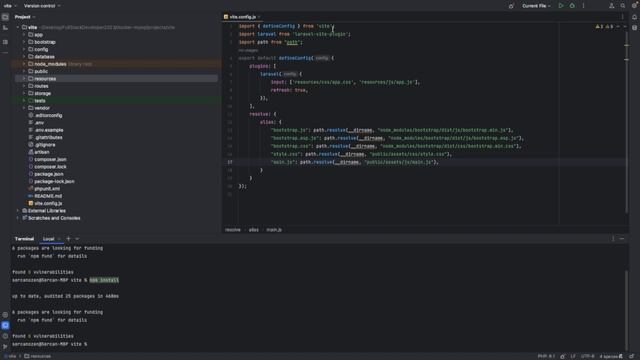Screen dimensions: 640x360
Task: Select the public folder
Action: [41, 71]
